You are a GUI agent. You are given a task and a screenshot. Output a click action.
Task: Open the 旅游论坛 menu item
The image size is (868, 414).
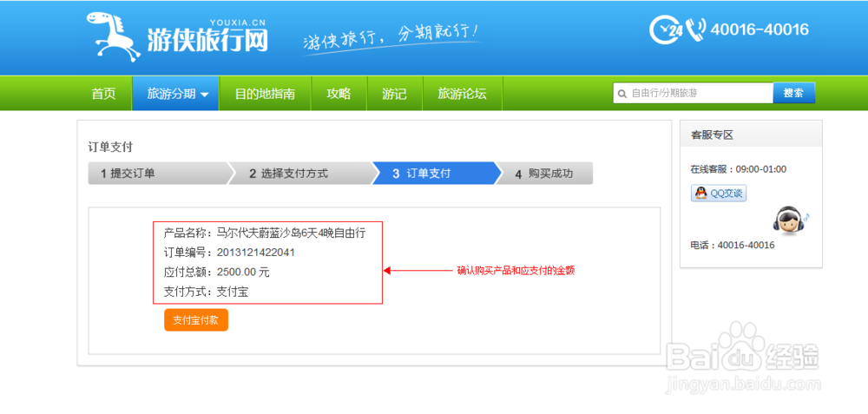coord(463,94)
